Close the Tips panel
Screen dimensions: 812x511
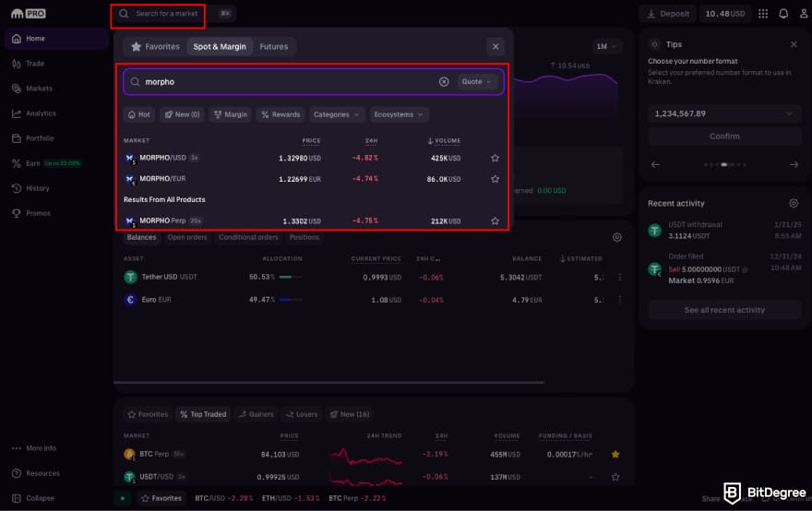[x=794, y=44]
